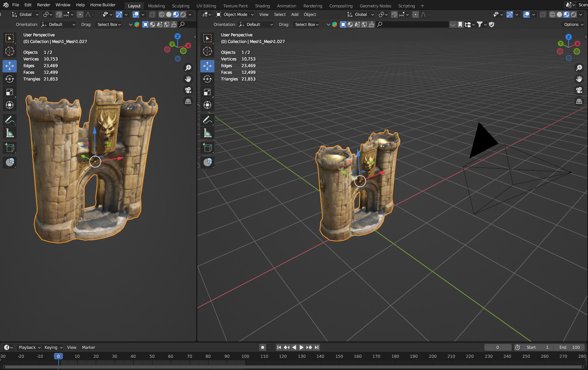Open Global transform orientation dropdown in left viewport header

(25, 14)
